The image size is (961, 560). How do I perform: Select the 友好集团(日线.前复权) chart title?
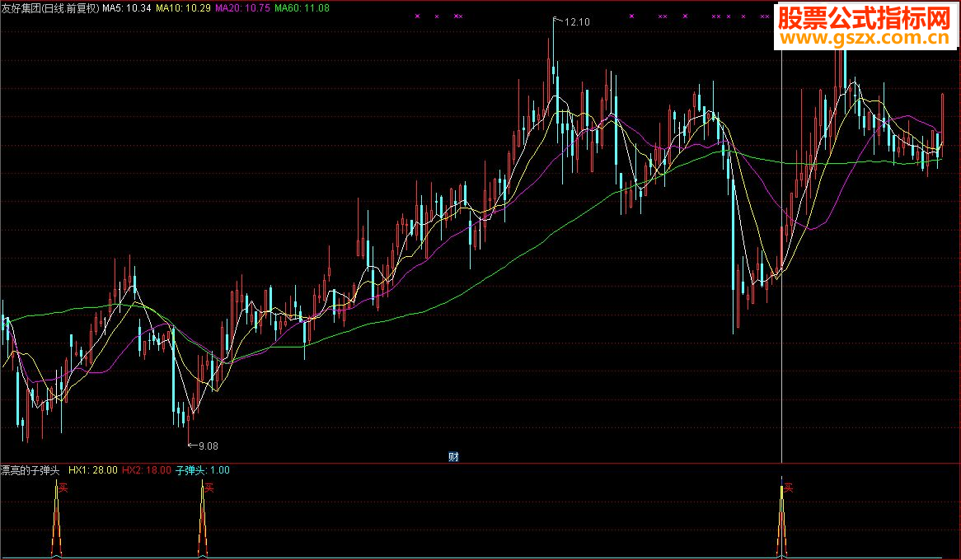[x=50, y=8]
